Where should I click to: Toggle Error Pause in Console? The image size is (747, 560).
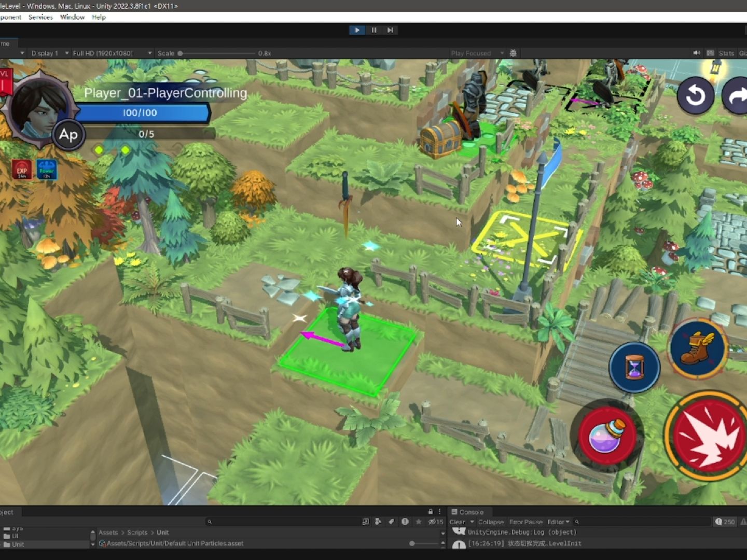coord(525,522)
